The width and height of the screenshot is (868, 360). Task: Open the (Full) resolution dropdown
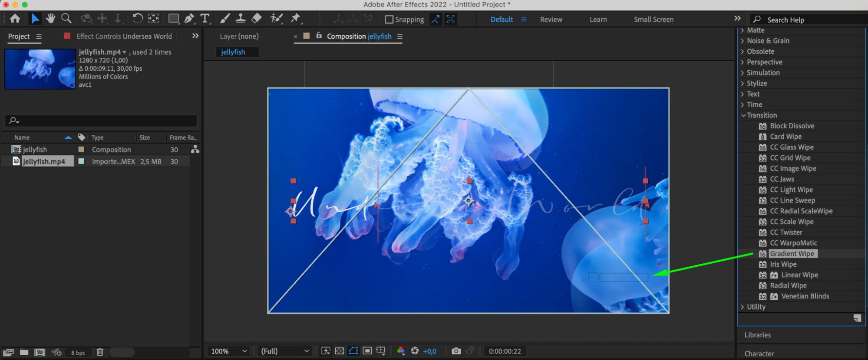click(x=284, y=351)
